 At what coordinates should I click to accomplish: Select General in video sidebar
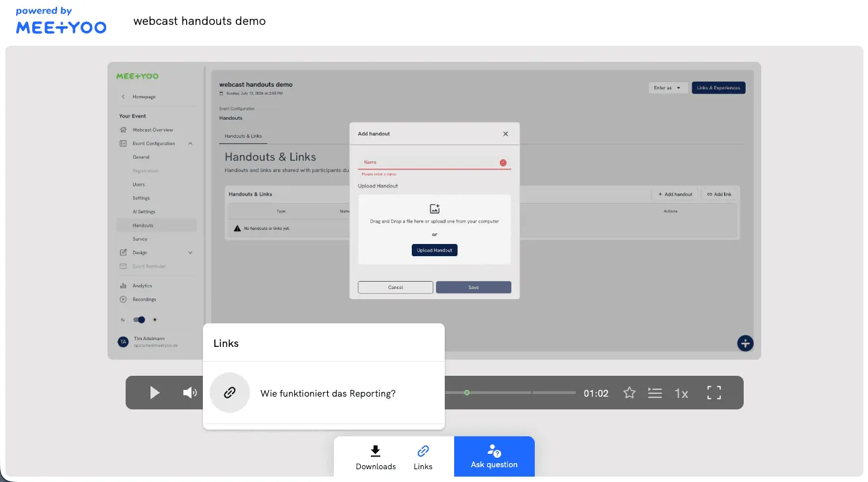coord(141,157)
